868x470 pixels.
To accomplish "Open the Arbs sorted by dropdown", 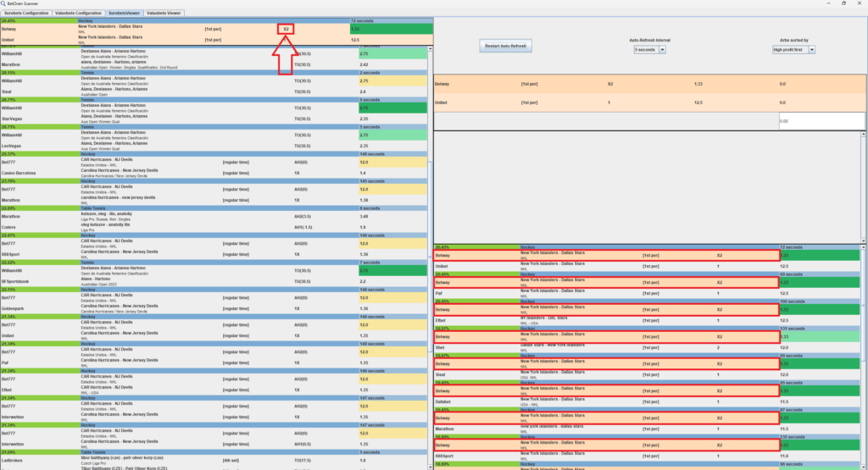I will (x=793, y=50).
